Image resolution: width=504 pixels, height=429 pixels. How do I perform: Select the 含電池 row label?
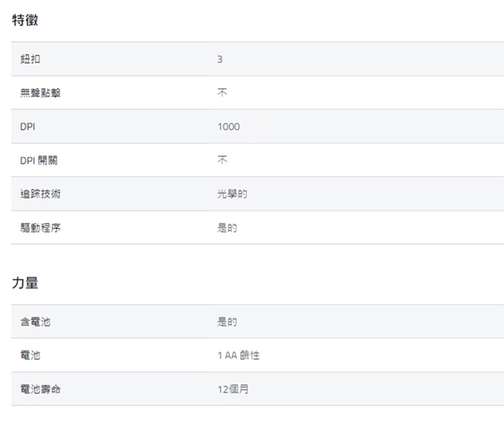(x=35, y=322)
